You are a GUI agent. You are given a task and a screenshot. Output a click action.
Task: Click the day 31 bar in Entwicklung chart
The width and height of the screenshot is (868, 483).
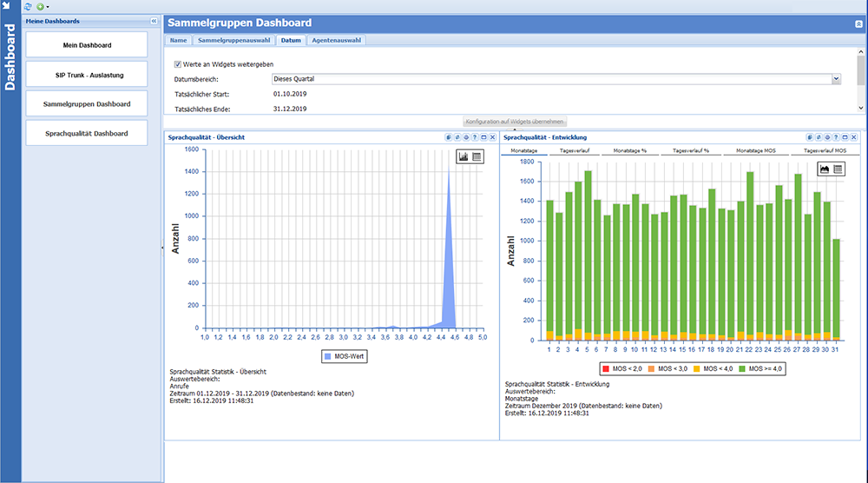(x=837, y=288)
